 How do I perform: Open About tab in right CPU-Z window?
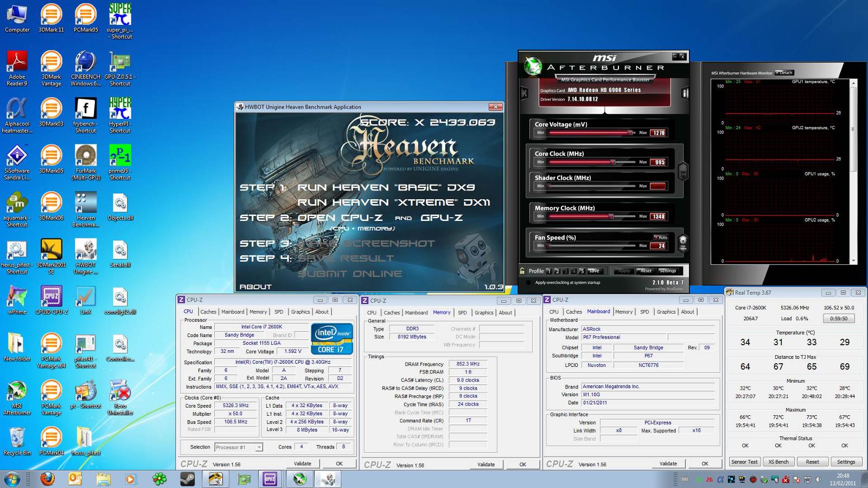pos(687,312)
